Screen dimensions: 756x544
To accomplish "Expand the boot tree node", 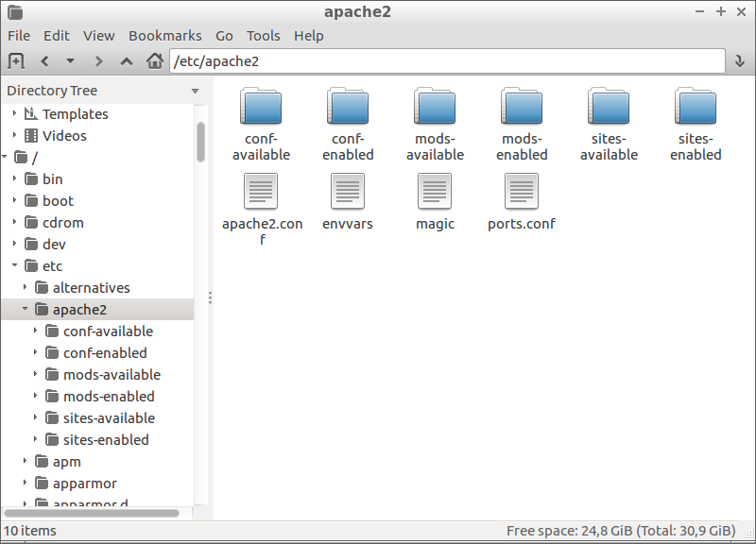I will click(14, 200).
